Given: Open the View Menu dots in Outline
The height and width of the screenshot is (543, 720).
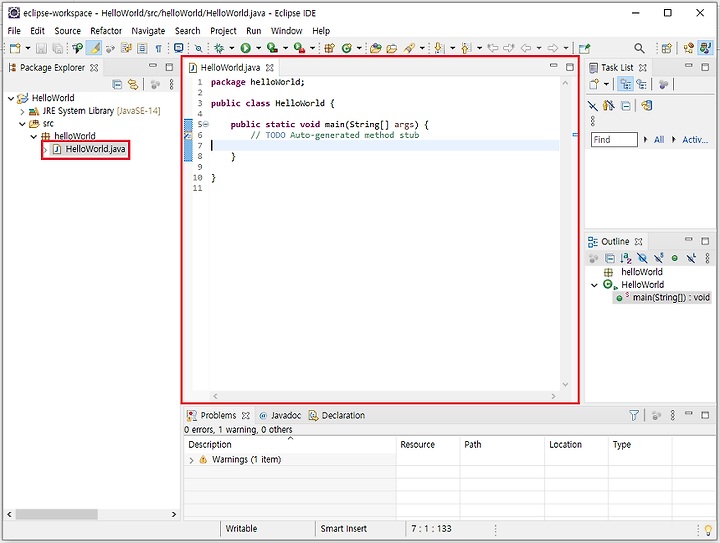Looking at the screenshot, I should tap(707, 258).
